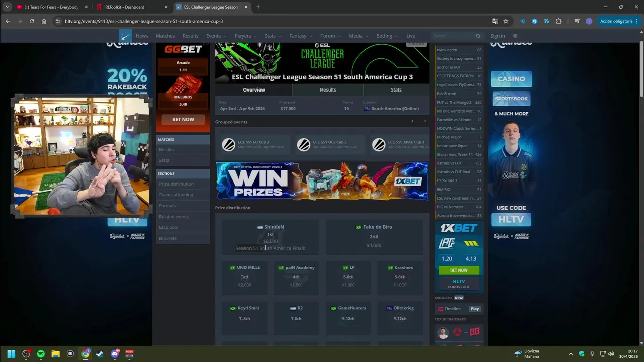644x362 pixels.
Task: Jump to Brackets section in sidebar
Action: pyautogui.click(x=168, y=238)
